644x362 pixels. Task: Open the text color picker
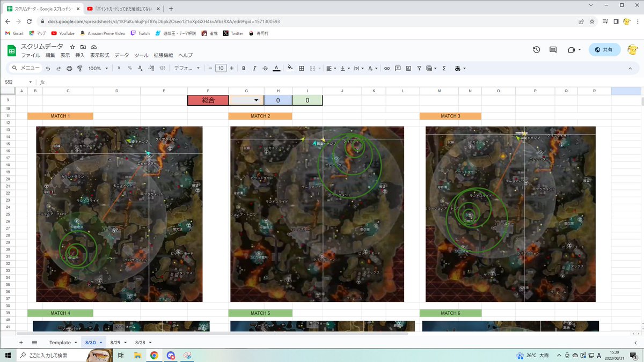tap(276, 69)
